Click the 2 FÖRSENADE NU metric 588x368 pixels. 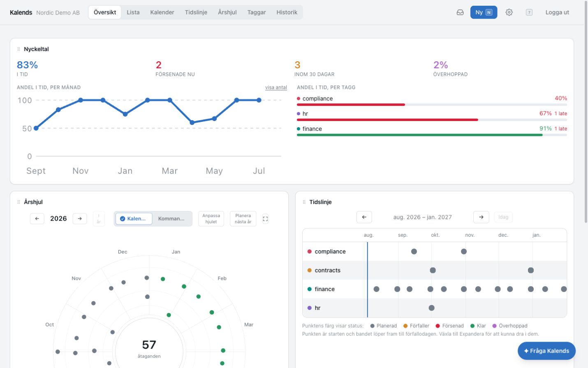point(175,68)
